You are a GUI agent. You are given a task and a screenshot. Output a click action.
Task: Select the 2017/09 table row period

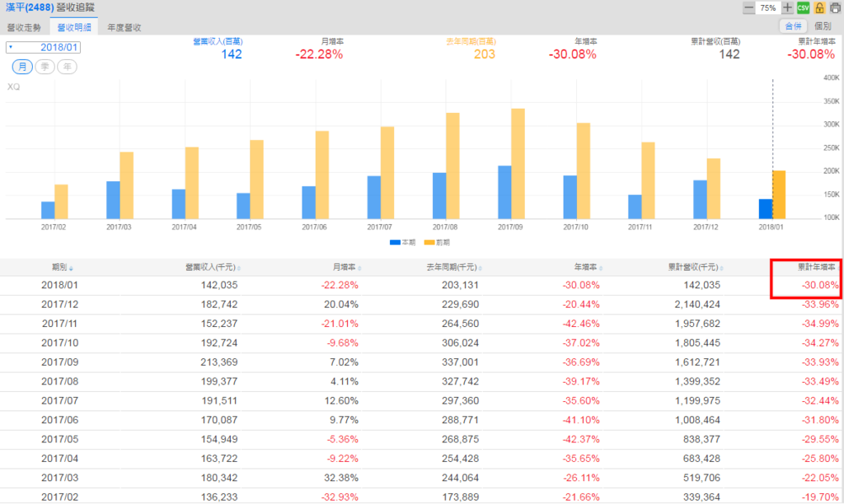coord(59,362)
